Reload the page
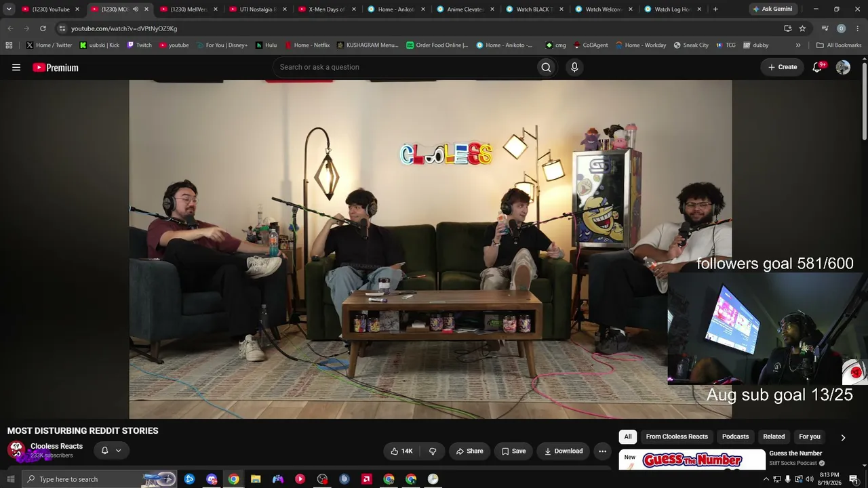 click(43, 28)
